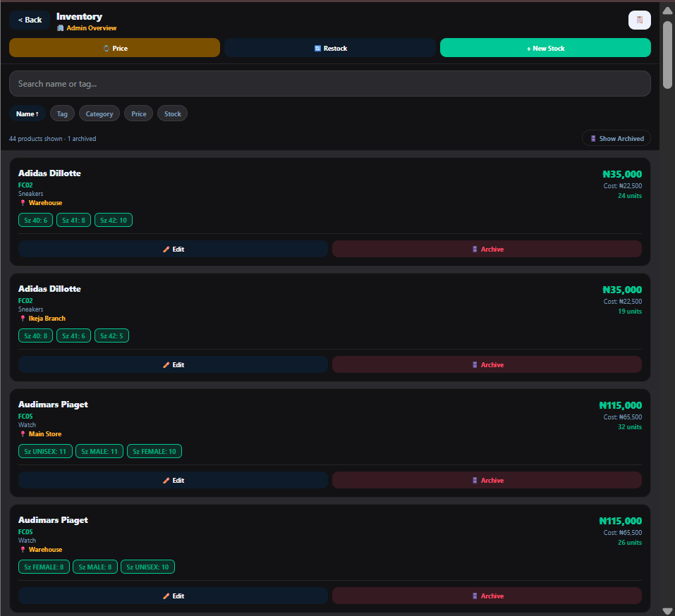This screenshot has height=616, width=675.
Task: Select the Sz 42: 10 size chip
Action: click(x=114, y=220)
